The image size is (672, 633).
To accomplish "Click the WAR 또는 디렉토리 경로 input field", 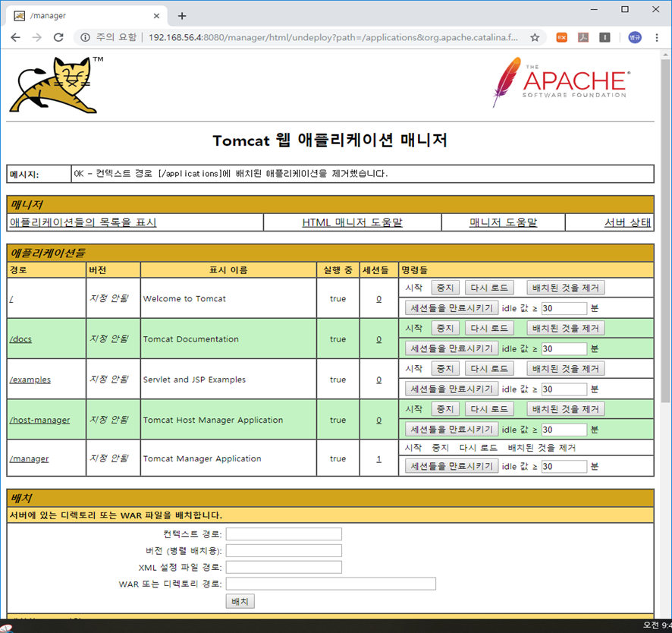I will click(x=331, y=584).
